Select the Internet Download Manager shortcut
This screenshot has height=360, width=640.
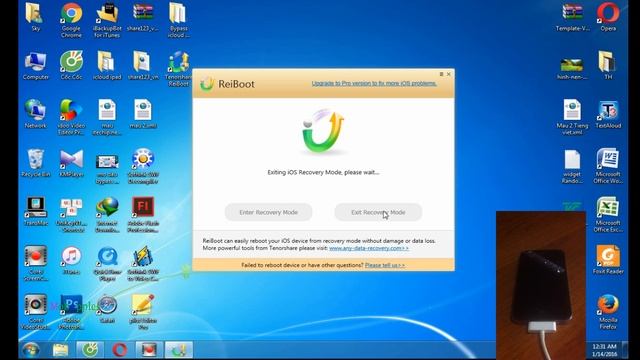(x=107, y=215)
